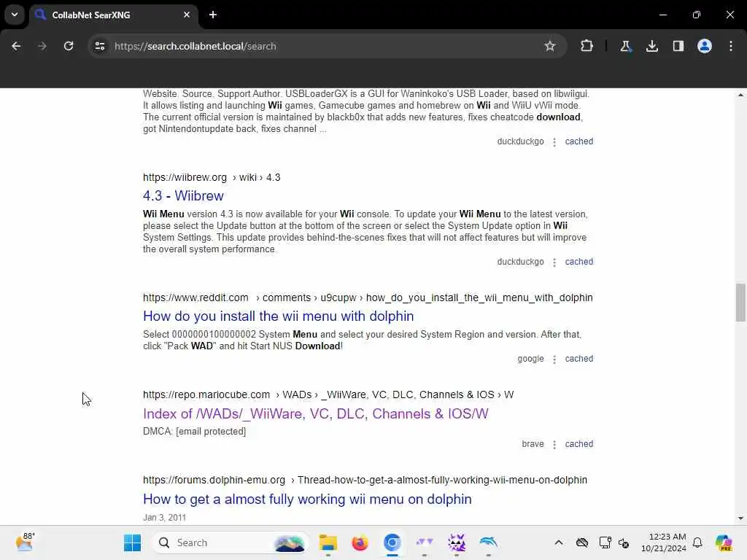Open the Downloads icon in toolbar
The image size is (747, 560).
tap(651, 46)
